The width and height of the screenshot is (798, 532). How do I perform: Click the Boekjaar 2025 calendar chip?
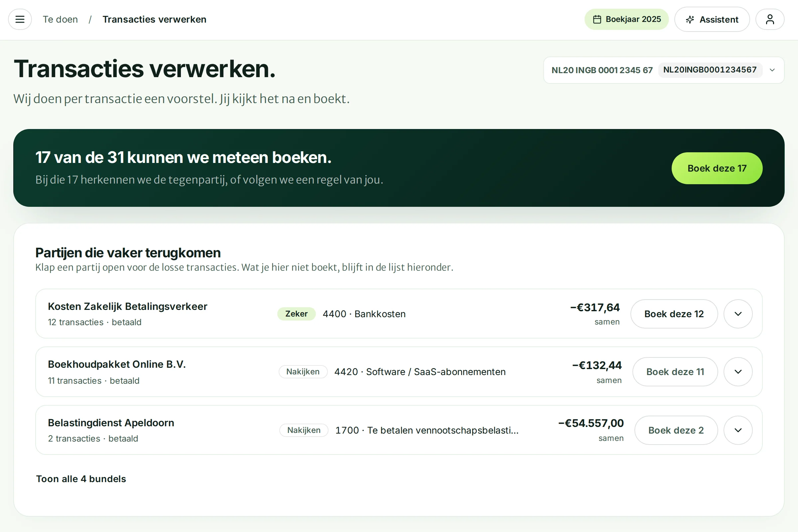[x=626, y=19]
